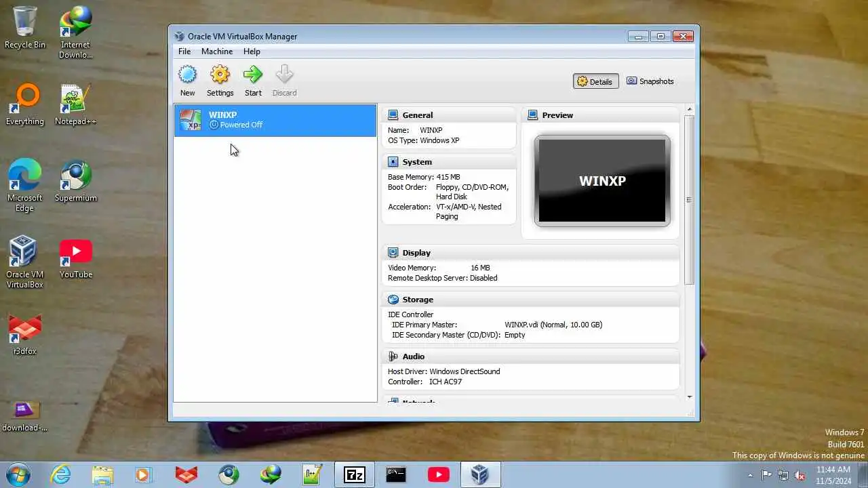Click the 'OS Type: Windows XP' text
Screen dimensions: 868x488
[423, 140]
